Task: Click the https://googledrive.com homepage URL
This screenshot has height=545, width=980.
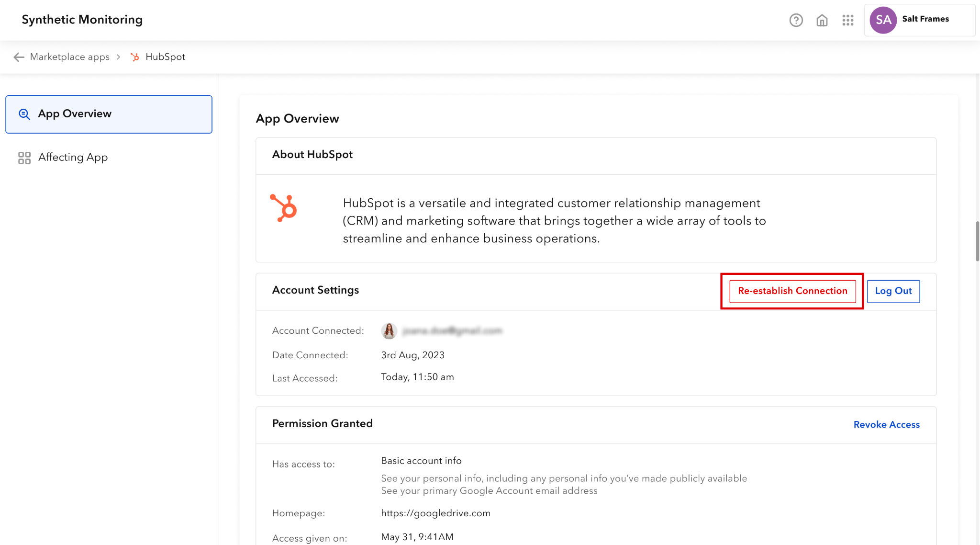Action: click(435, 513)
